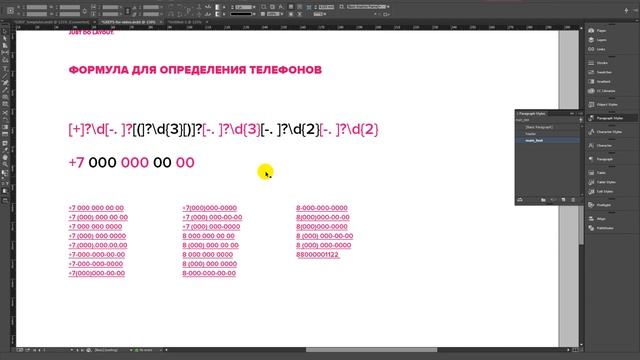Switch to the Untitled-1 document tab

click(x=184, y=22)
